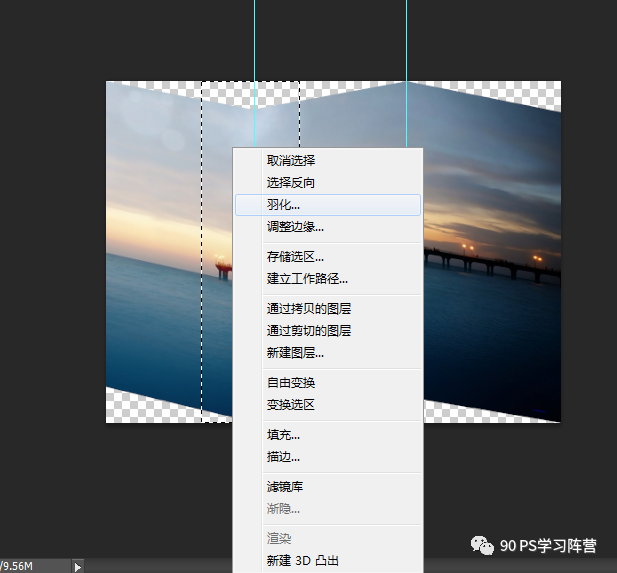Image resolution: width=617 pixels, height=573 pixels.
Task: Open the 填充... fill dialog
Action: tap(328, 435)
